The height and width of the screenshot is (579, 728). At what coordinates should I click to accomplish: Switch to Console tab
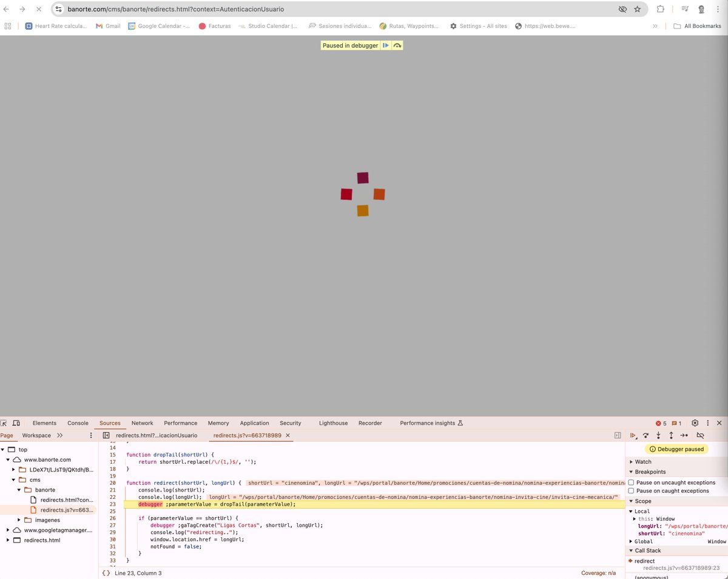pos(78,423)
